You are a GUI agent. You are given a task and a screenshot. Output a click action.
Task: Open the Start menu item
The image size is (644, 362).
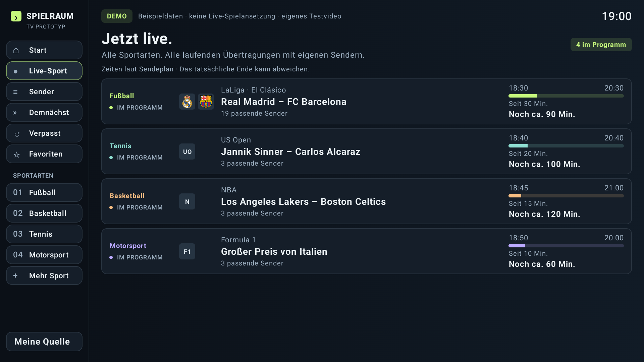tap(44, 50)
